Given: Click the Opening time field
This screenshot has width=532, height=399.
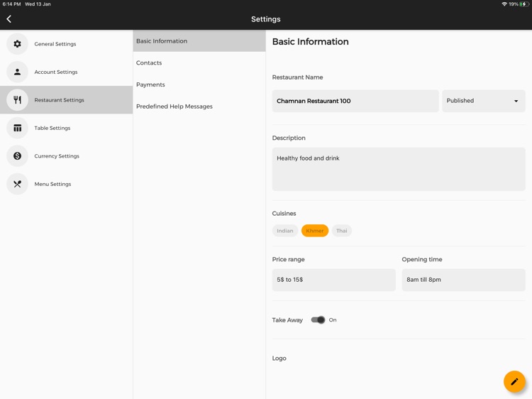Looking at the screenshot, I should click(x=463, y=280).
